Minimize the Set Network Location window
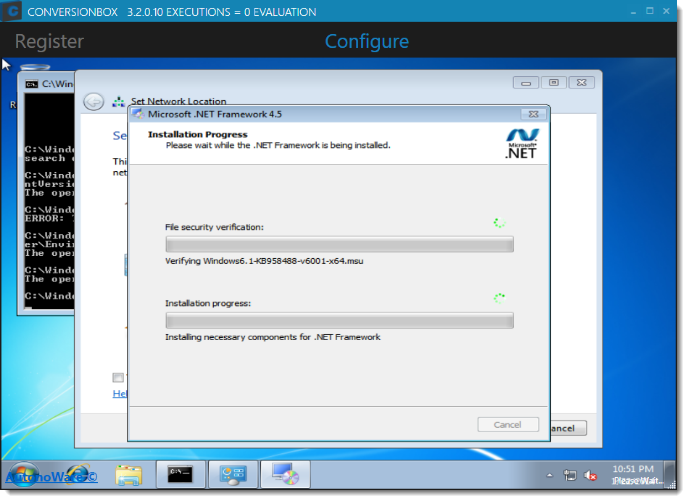The height and width of the screenshot is (501, 688). pyautogui.click(x=526, y=82)
